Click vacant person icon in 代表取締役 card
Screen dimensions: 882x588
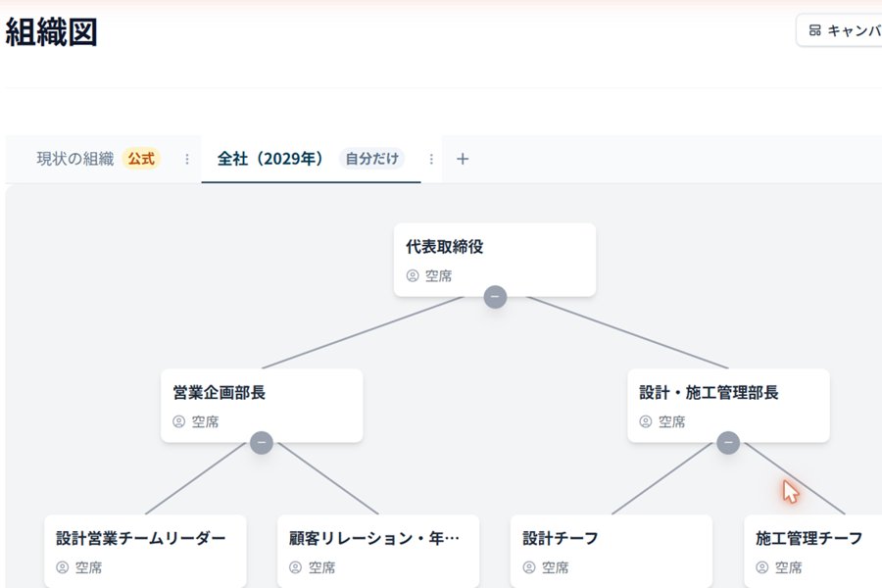point(413,275)
